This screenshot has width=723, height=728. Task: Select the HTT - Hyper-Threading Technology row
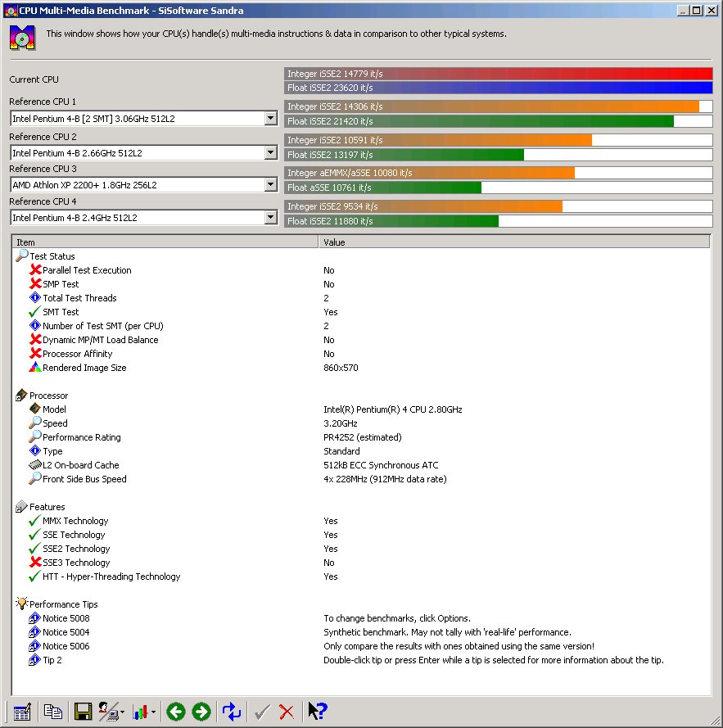point(361,577)
